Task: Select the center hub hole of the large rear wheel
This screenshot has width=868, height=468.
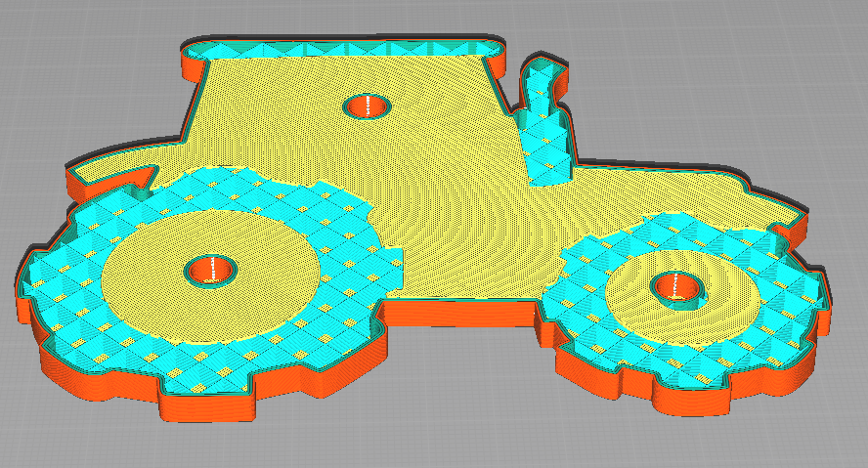Action: point(211,270)
